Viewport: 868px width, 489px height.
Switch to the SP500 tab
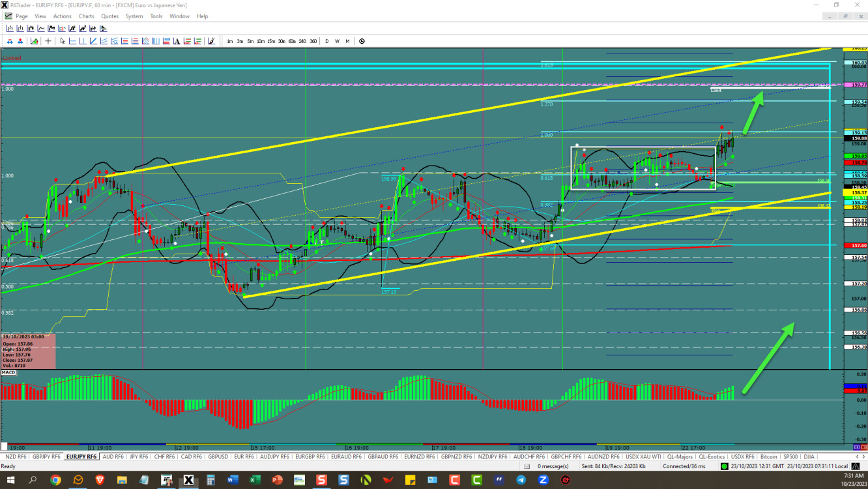pyautogui.click(x=790, y=456)
